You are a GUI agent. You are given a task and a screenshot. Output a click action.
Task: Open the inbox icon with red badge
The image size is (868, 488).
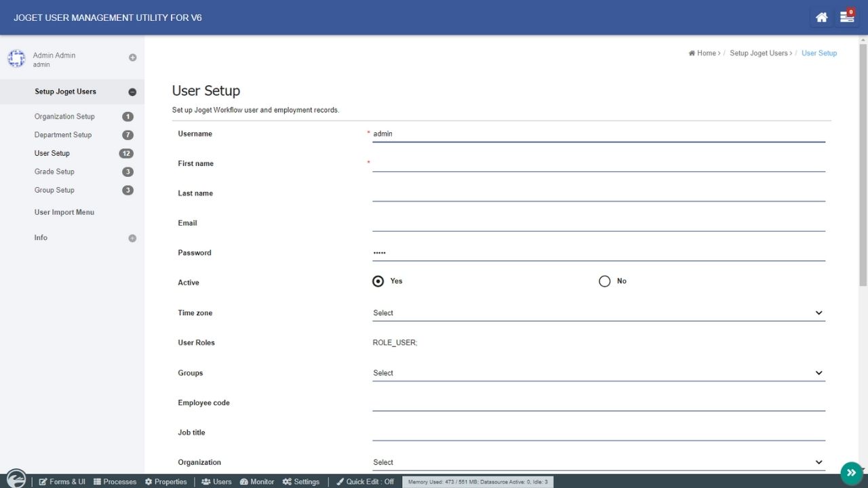point(846,18)
